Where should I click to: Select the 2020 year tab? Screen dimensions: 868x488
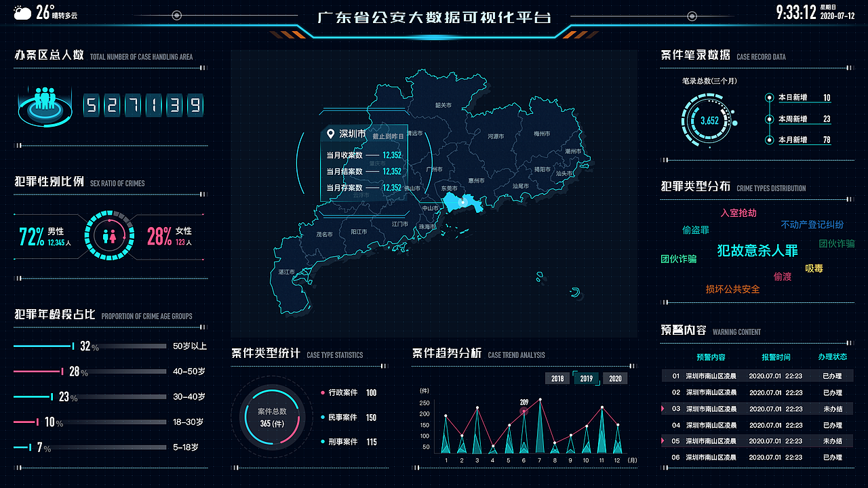click(x=615, y=378)
